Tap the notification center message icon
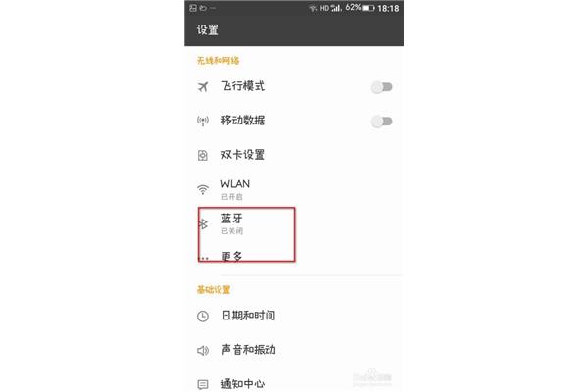The image size is (588, 392). click(203, 384)
